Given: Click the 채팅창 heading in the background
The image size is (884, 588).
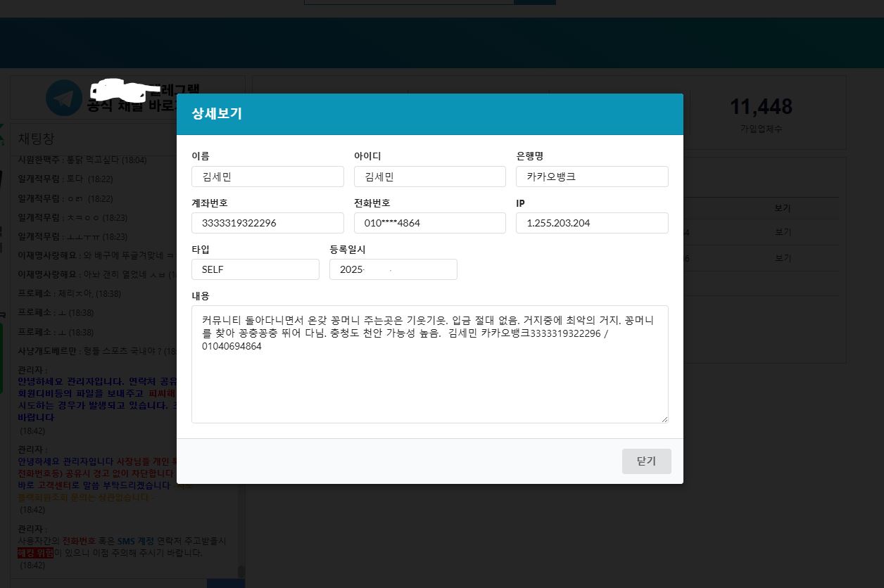Looking at the screenshot, I should click(x=36, y=138).
